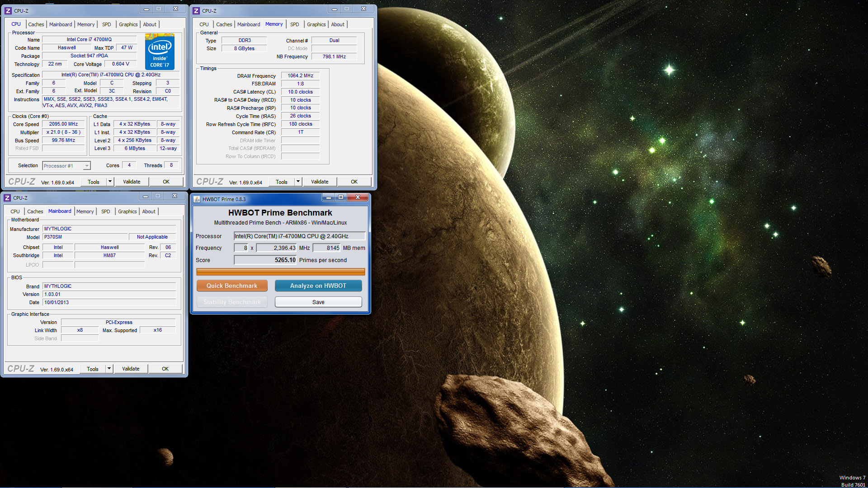Viewport: 868px width, 488px height.
Task: Select CPU tab in the Memory window
Action: tap(204, 24)
